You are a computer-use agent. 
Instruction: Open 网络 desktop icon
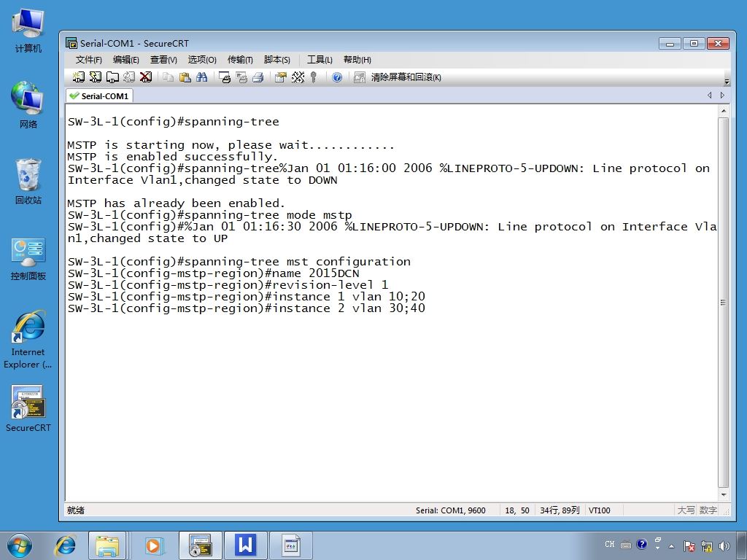click(x=28, y=106)
